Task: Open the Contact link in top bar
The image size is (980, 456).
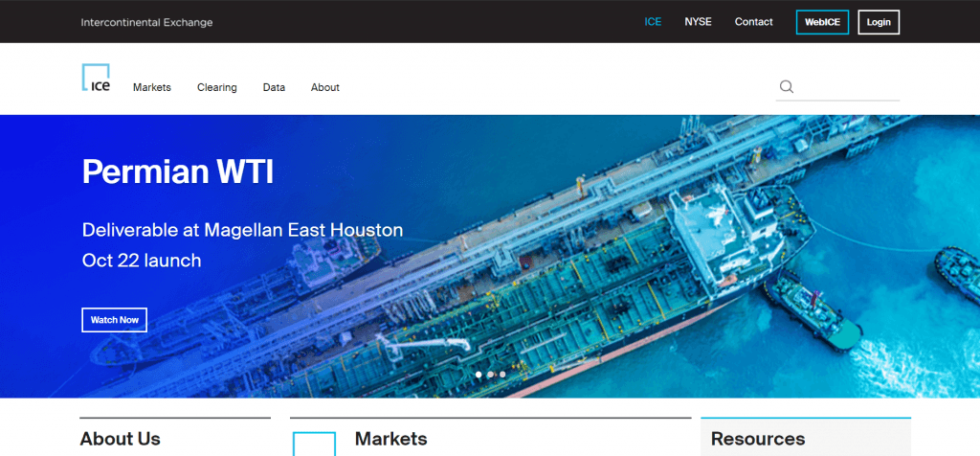Action: pyautogui.click(x=754, y=22)
